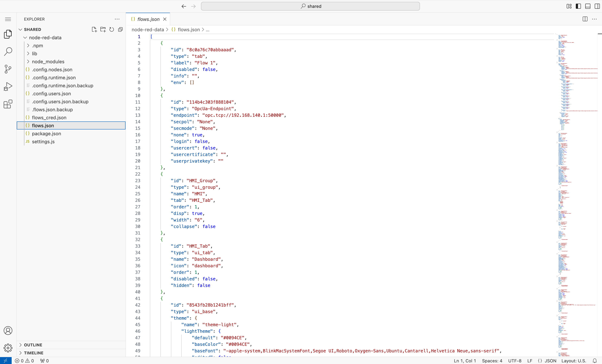Click Spaces: 4 indentation setting
Image resolution: width=602 pixels, height=364 pixels.
click(x=492, y=361)
